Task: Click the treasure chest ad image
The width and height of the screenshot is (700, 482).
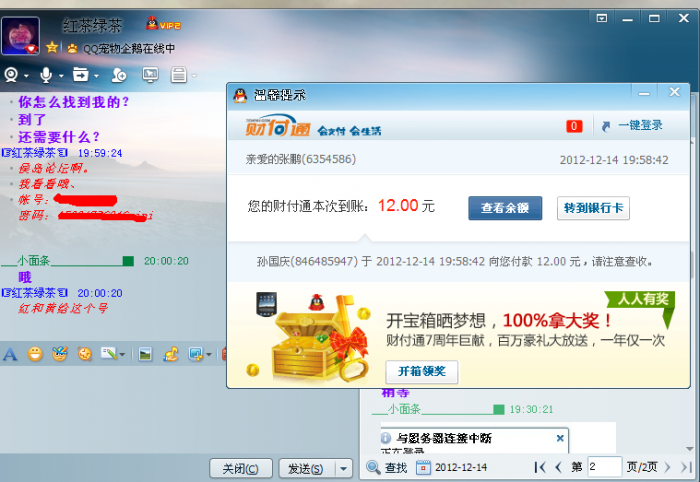Action: click(x=312, y=338)
